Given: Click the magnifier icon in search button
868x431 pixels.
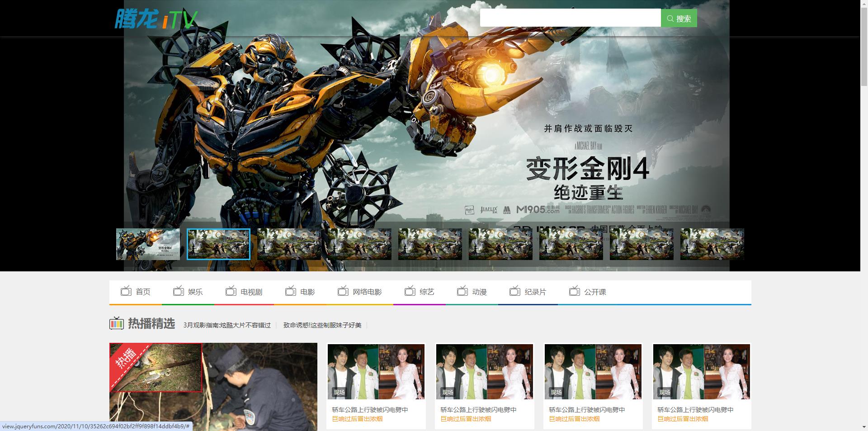Looking at the screenshot, I should (x=670, y=19).
